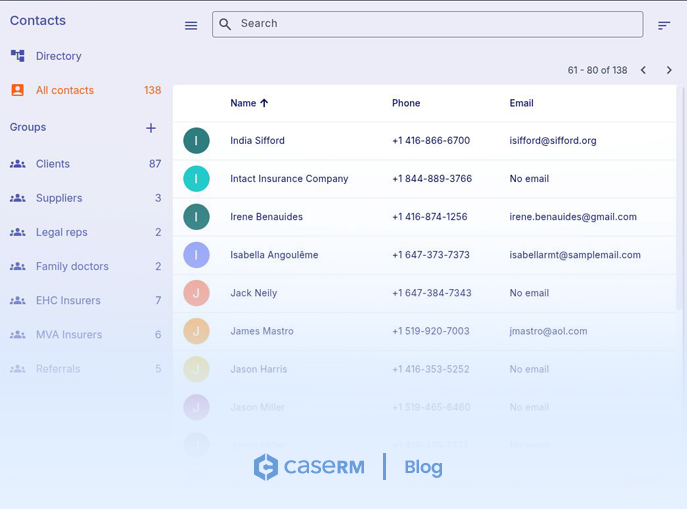Click phone +1 519-920-7003

(x=431, y=331)
